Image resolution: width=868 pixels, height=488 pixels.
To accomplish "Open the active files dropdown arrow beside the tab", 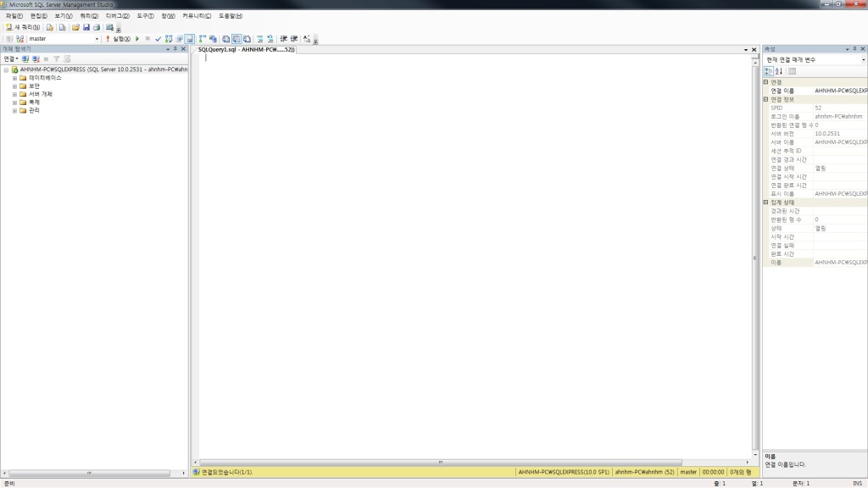I will (x=746, y=50).
